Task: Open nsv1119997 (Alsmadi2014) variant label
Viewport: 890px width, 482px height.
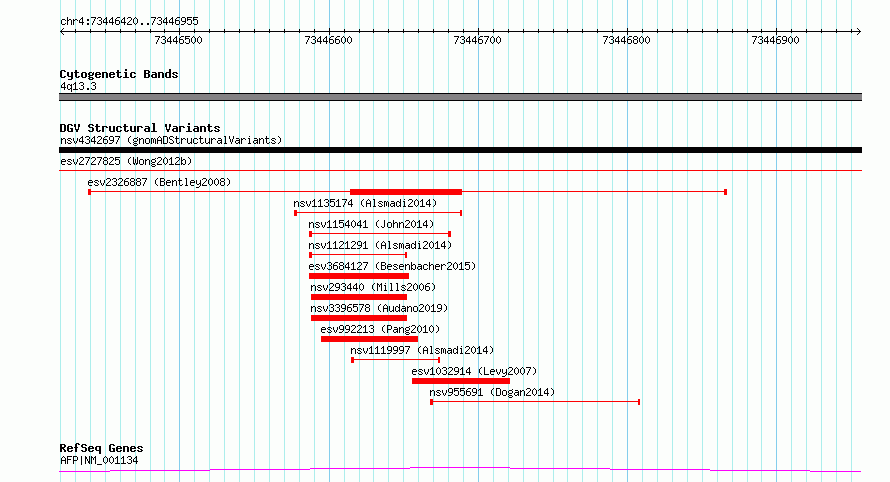Action: click(x=422, y=350)
